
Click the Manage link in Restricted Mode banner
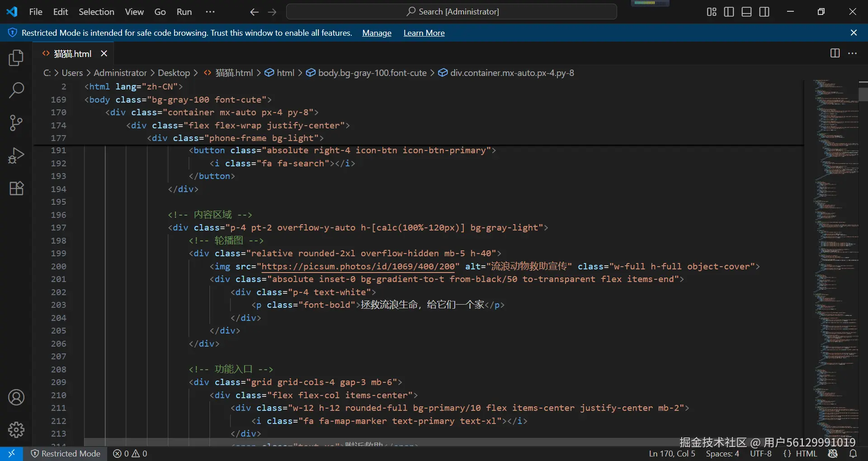click(377, 33)
